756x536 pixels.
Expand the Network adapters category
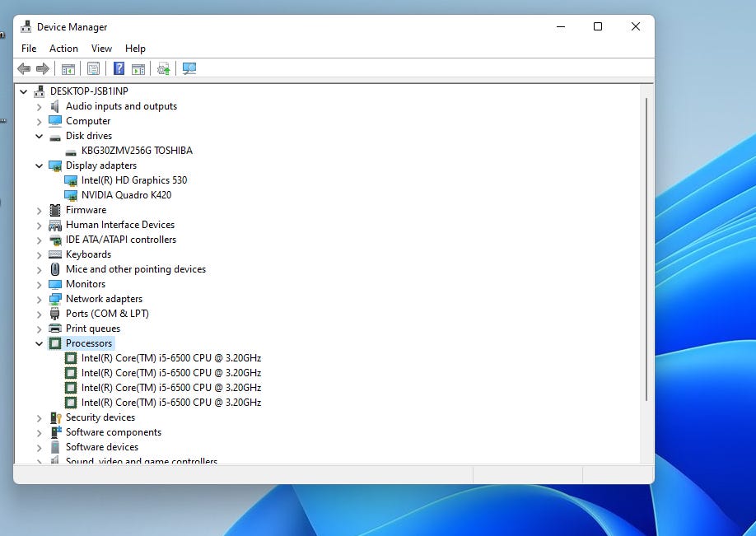[39, 299]
